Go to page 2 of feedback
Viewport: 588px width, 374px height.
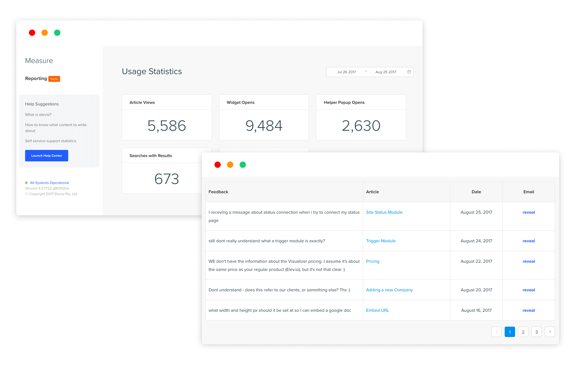(x=523, y=332)
